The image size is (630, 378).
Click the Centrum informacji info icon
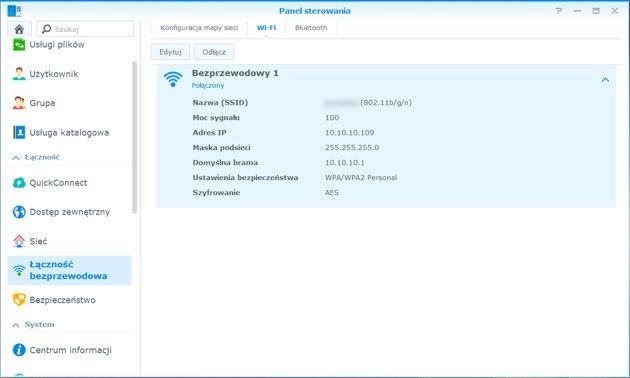pos(19,350)
